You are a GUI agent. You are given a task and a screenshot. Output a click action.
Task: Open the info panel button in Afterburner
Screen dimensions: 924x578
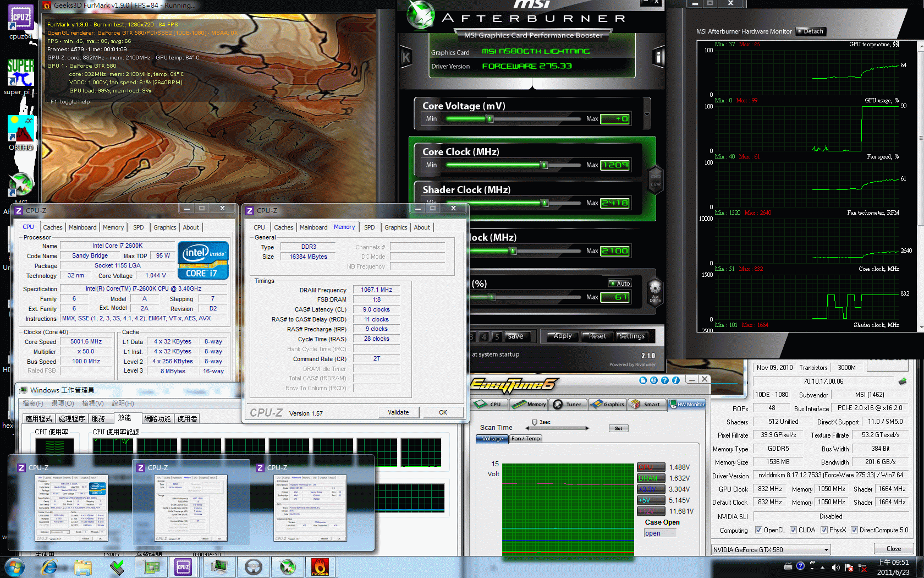658,57
